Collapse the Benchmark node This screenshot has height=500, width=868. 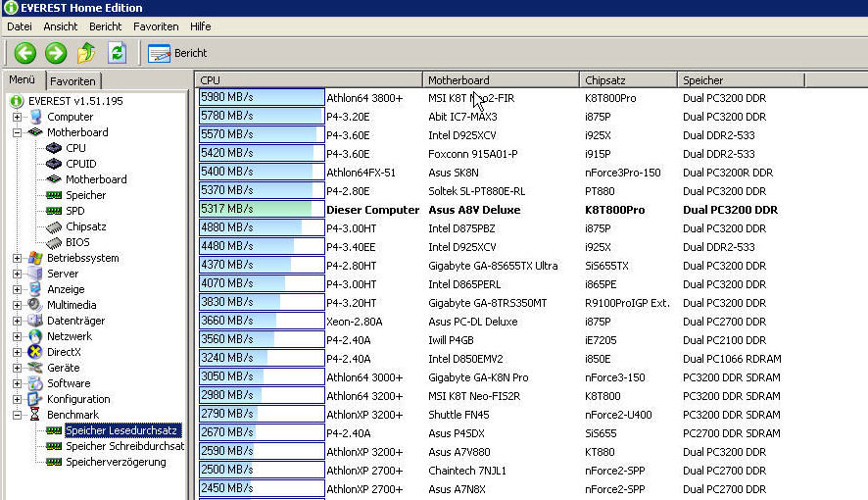18,415
